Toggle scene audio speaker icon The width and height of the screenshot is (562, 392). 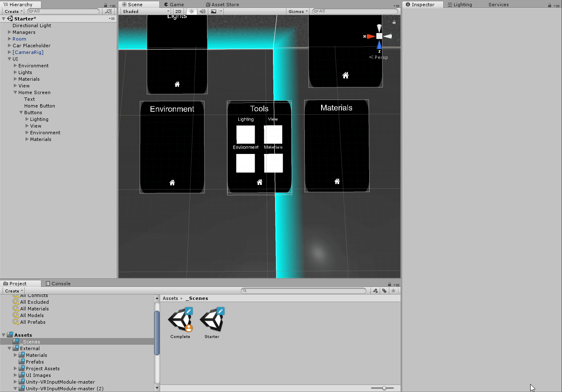tap(202, 11)
